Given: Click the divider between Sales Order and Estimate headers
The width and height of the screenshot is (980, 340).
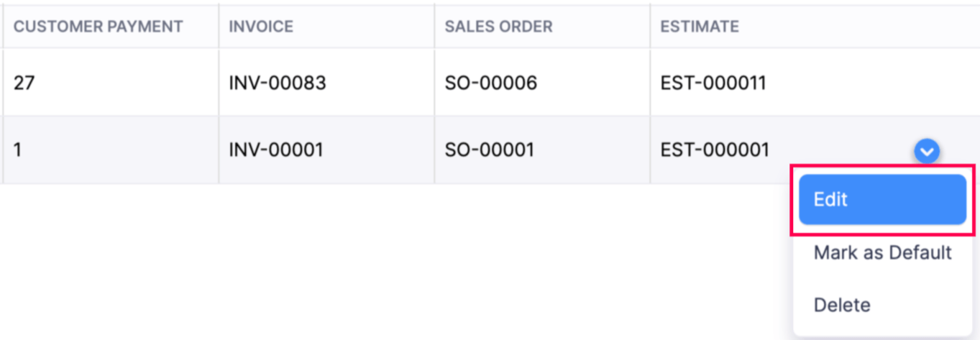Looking at the screenshot, I should pyautogui.click(x=650, y=27).
